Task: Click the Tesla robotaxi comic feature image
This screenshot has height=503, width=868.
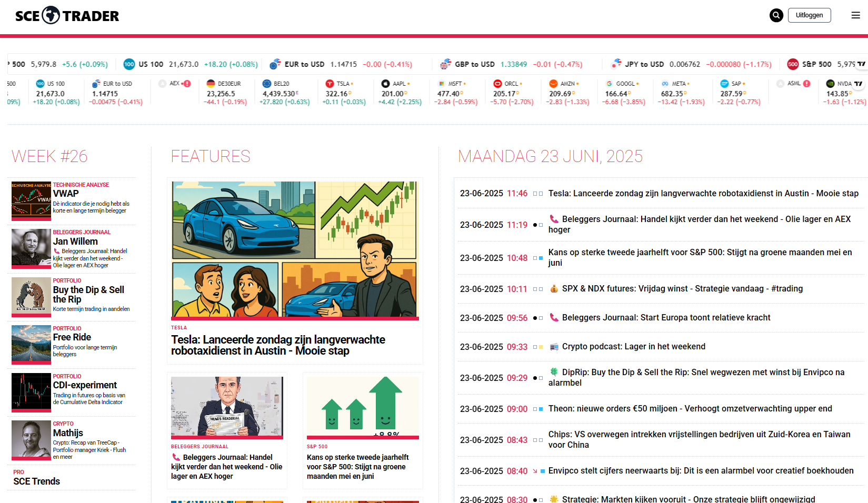Action: tap(295, 250)
